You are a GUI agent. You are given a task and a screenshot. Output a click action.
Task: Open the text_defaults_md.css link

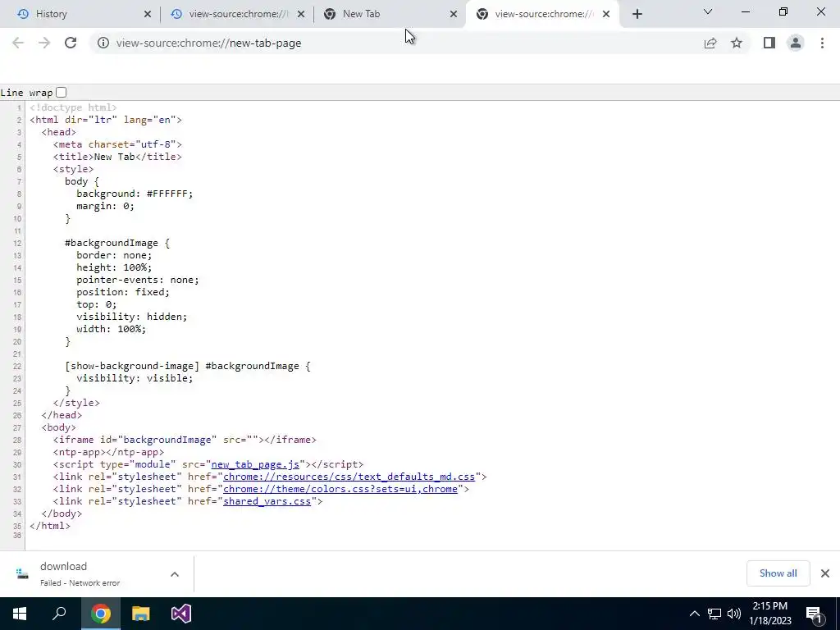tap(349, 477)
